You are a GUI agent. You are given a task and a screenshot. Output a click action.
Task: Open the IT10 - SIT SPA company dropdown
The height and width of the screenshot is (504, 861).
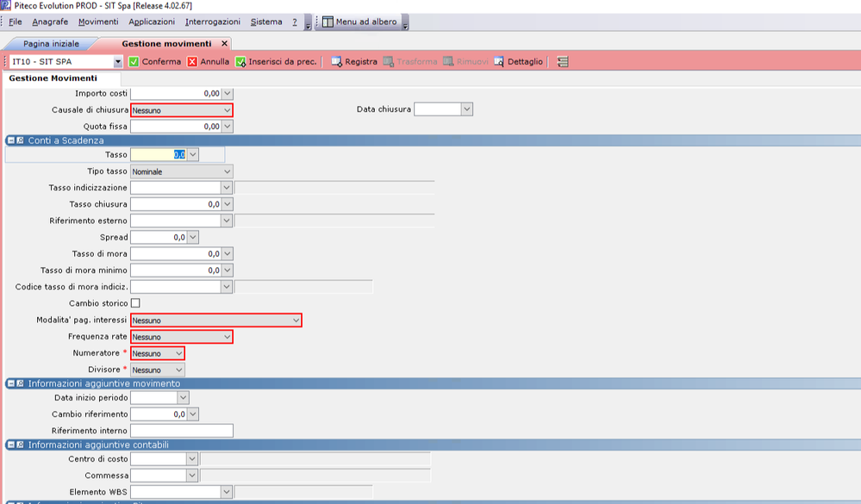pos(118,62)
